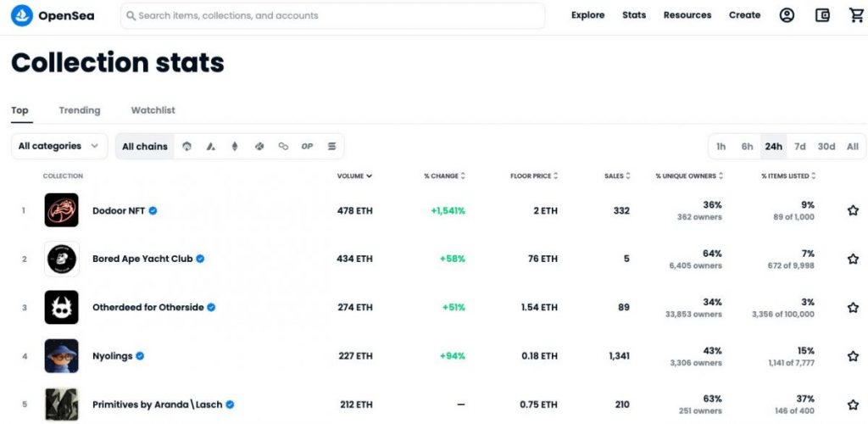Sort by % Change column

pos(445,176)
